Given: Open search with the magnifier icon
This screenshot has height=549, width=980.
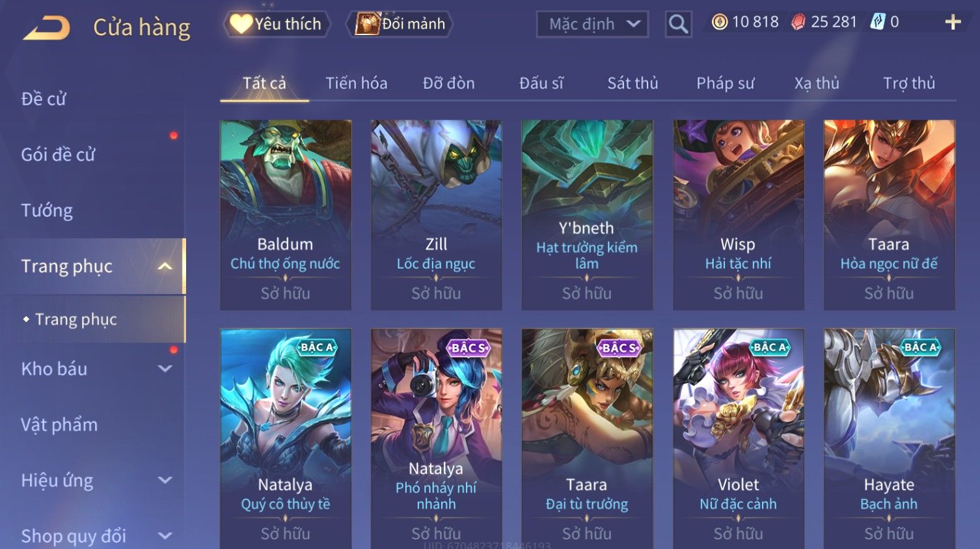Looking at the screenshot, I should (678, 25).
